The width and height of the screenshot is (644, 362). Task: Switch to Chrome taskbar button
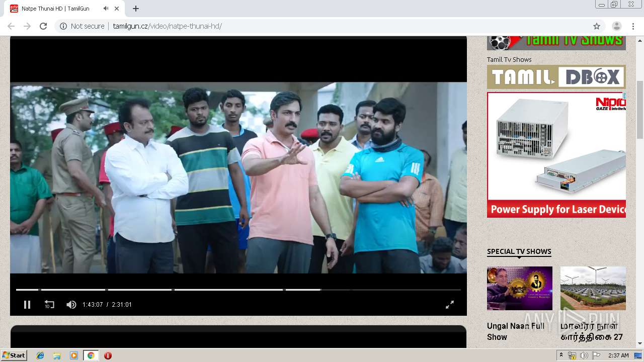[91, 355]
